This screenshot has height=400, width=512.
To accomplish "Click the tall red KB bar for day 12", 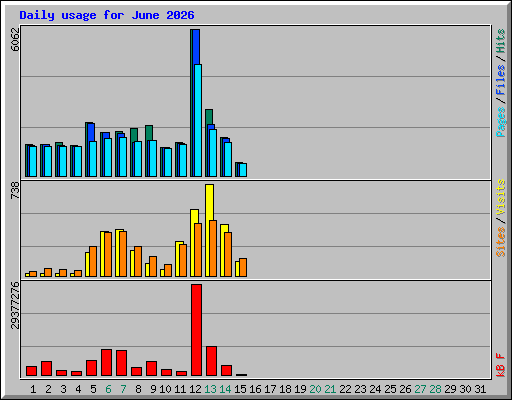I will [x=197, y=330].
